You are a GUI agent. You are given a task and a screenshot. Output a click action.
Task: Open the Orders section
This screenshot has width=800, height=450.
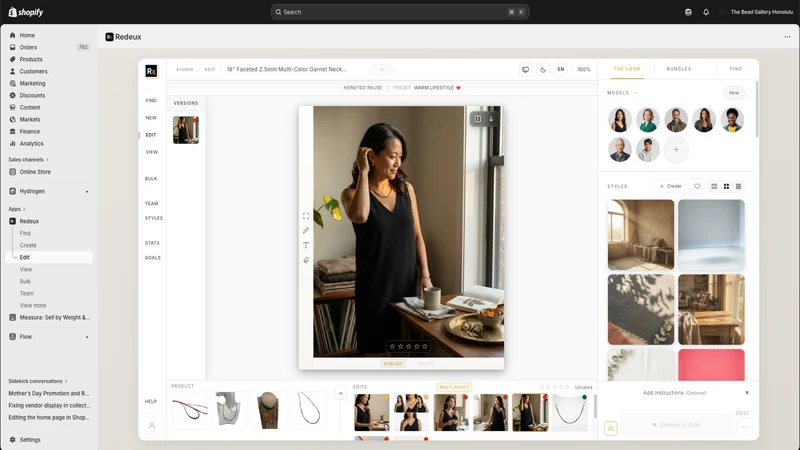[28, 47]
